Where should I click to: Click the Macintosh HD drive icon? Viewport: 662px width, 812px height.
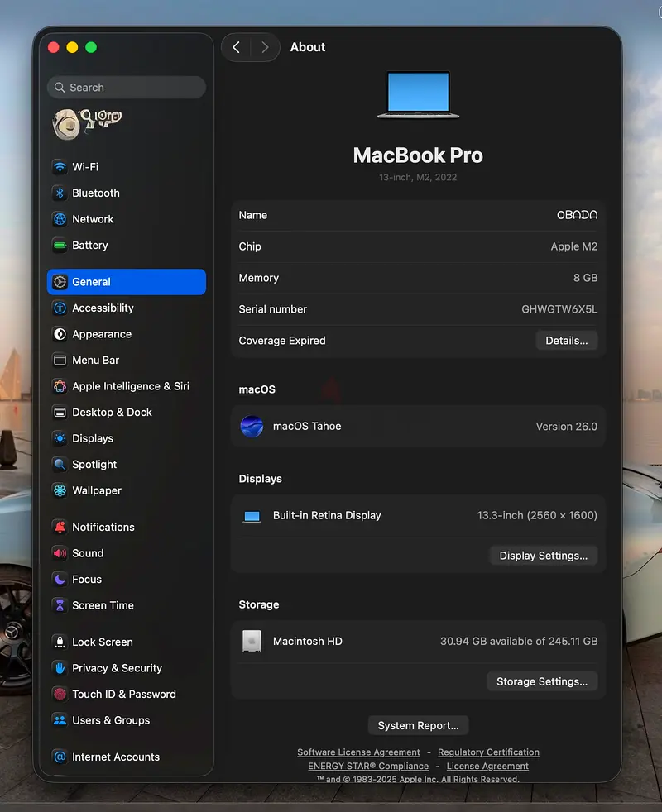click(252, 641)
